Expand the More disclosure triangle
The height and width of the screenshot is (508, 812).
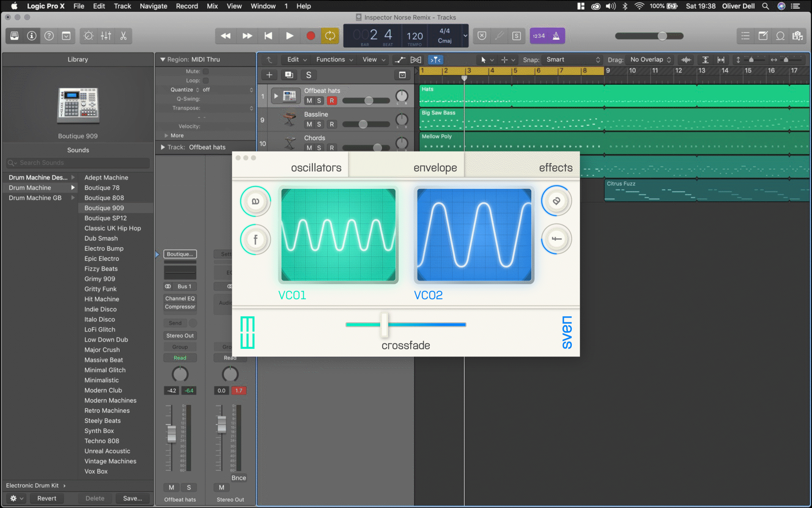[166, 135]
